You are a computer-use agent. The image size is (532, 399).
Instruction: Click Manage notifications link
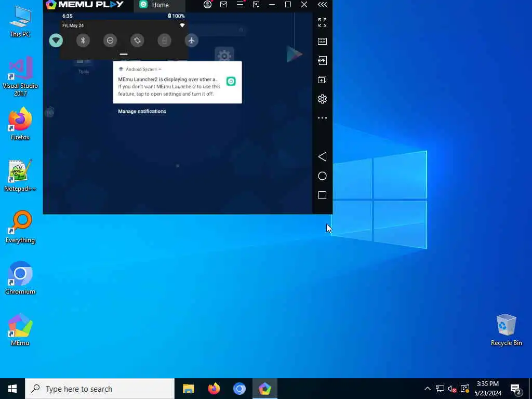142,111
